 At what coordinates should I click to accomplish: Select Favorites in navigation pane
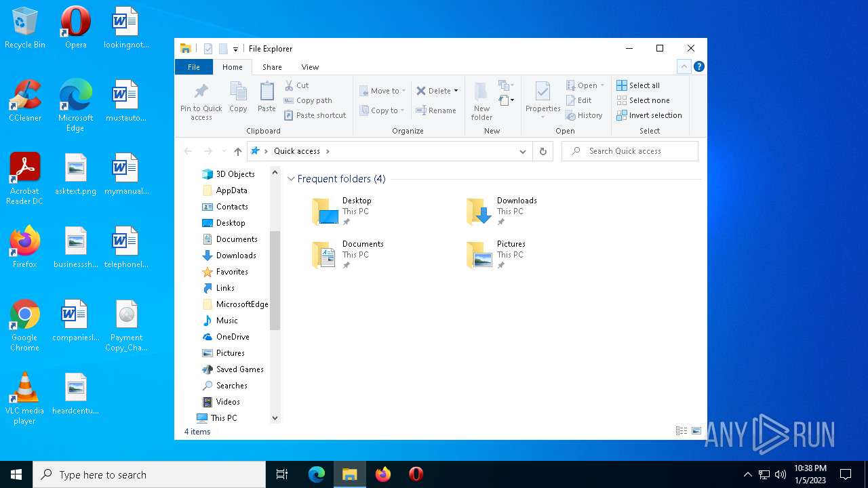point(225,272)
